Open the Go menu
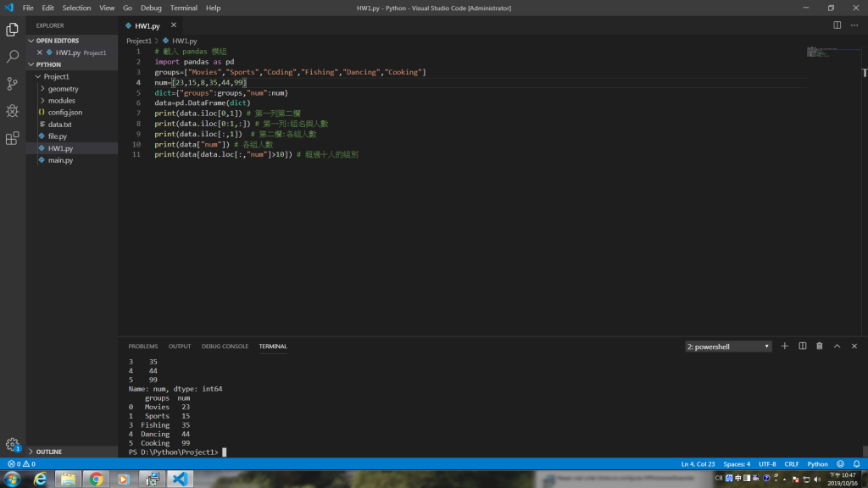This screenshot has width=868, height=488. [x=127, y=8]
